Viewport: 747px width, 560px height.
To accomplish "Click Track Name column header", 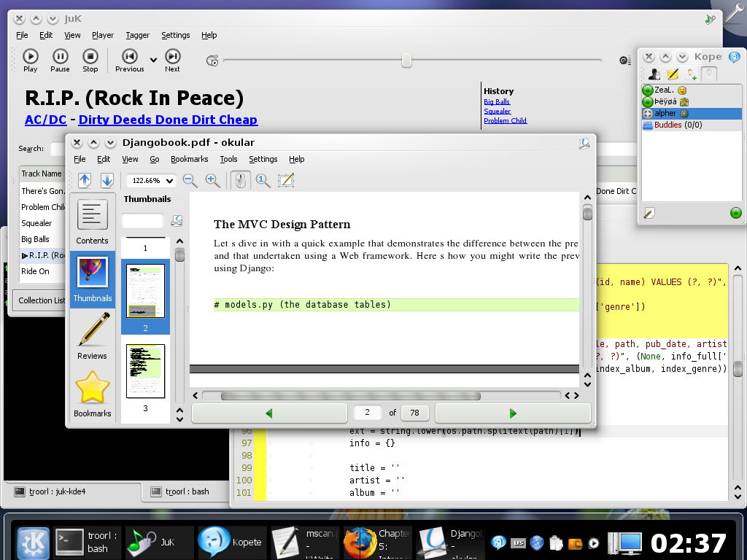I will [42, 174].
